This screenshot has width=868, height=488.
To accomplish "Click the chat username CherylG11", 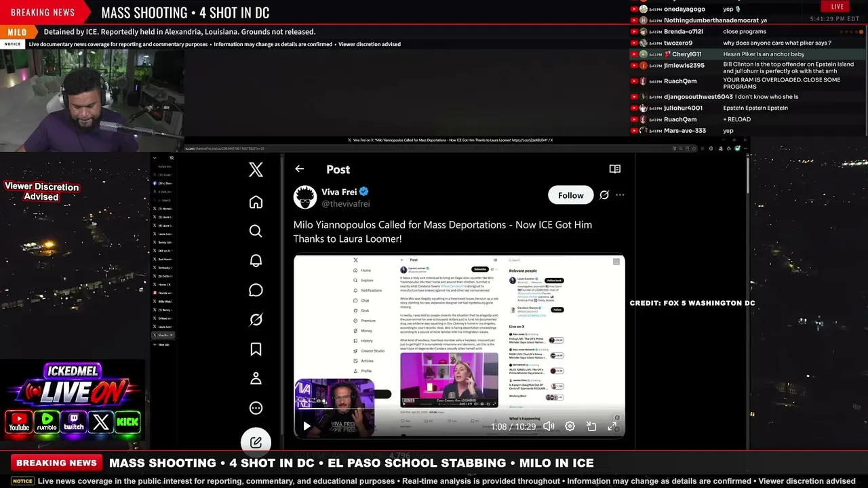I will pos(686,54).
